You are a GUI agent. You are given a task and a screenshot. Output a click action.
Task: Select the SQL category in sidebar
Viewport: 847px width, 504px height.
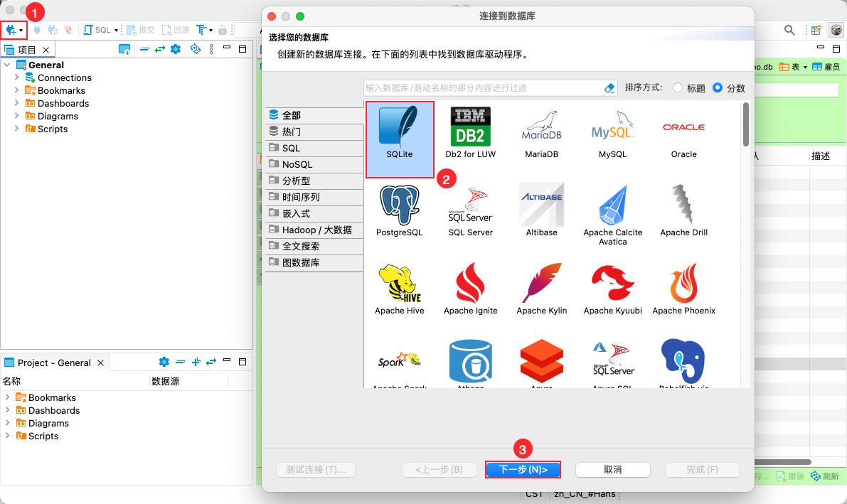(314, 148)
